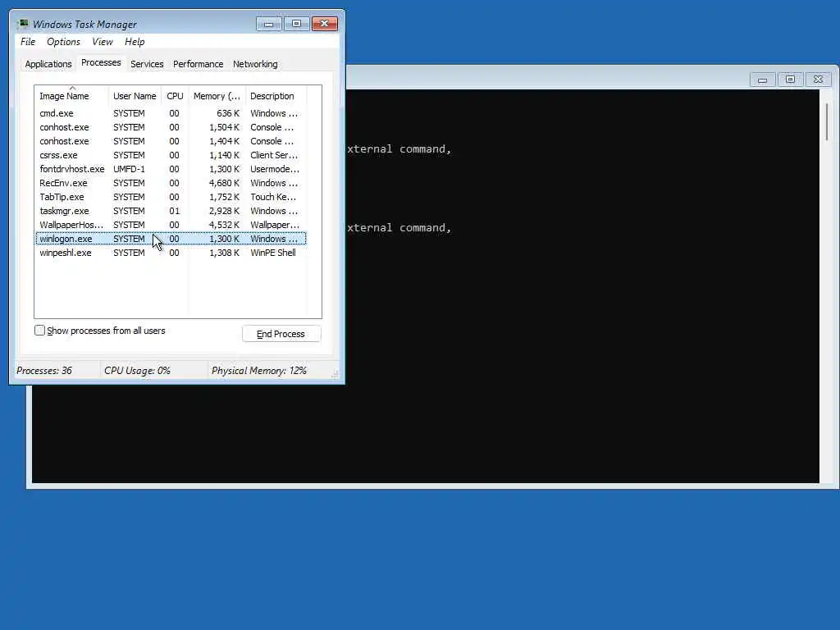
Task: Select the TabTip.exe process
Action: (x=171, y=197)
